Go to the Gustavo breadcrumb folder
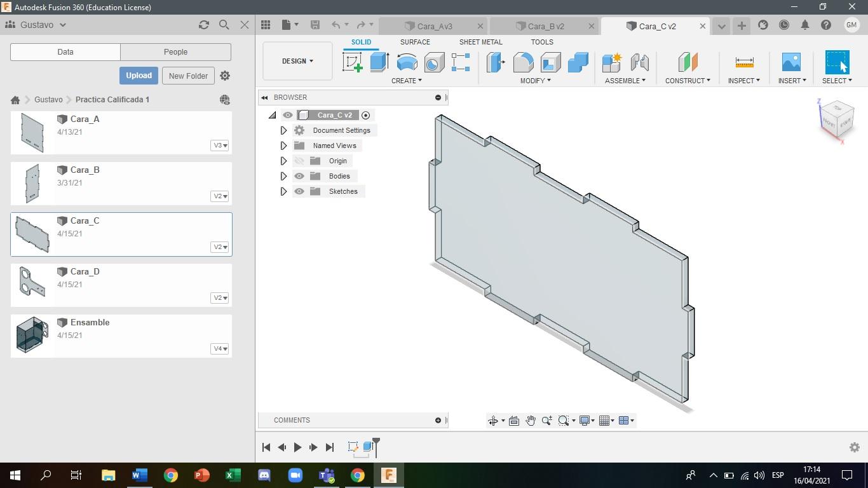 (48, 100)
